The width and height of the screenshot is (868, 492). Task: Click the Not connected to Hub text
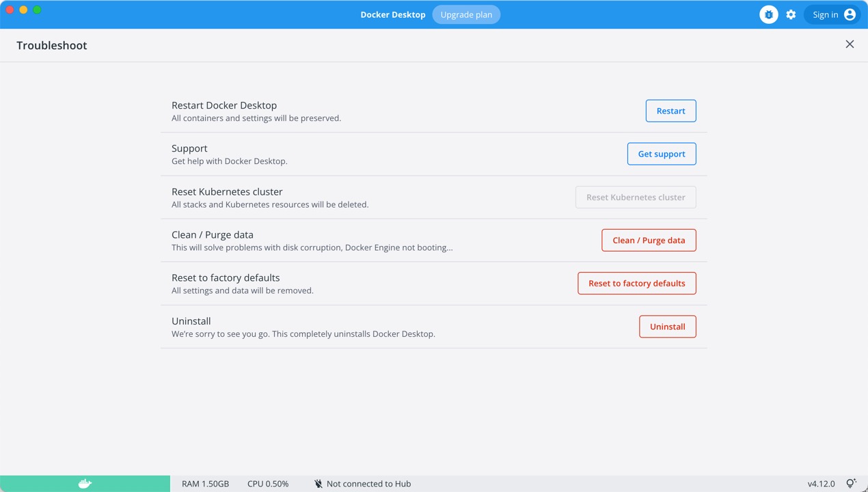coord(368,484)
